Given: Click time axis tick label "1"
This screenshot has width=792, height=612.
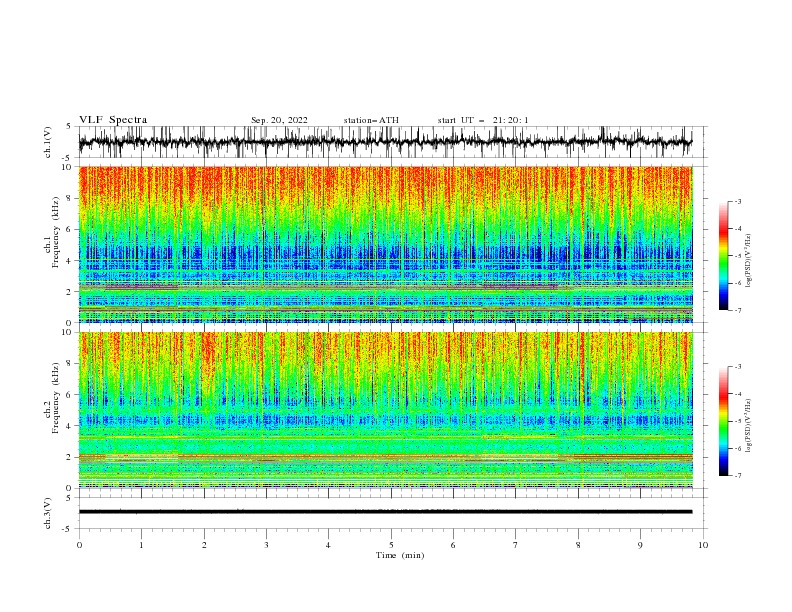Looking at the screenshot, I should pyautogui.click(x=141, y=545).
